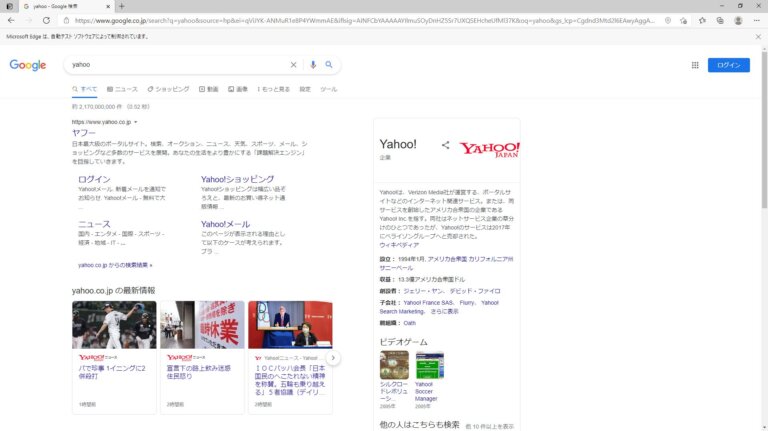Switch to the ニュース tab
This screenshot has height=431, width=768.
pos(122,89)
